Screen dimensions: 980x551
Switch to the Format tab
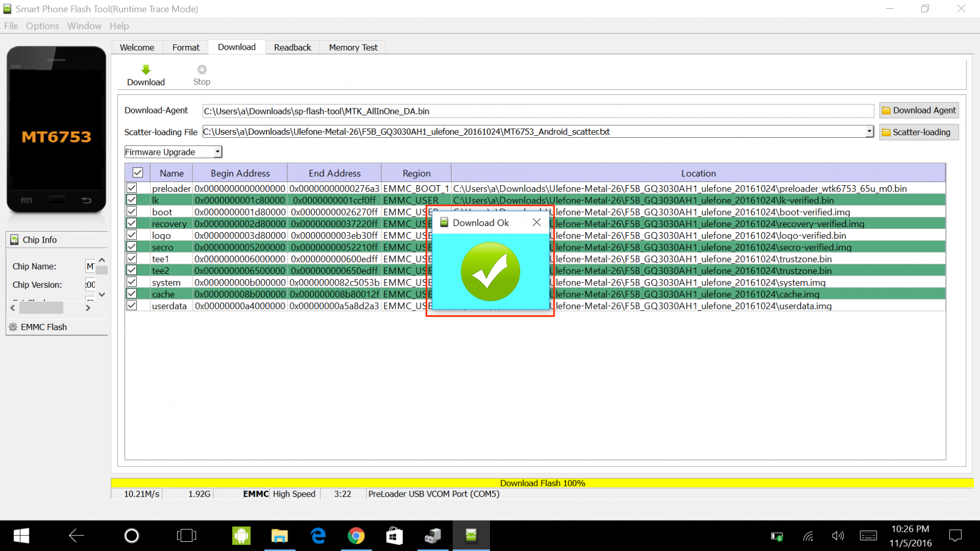[x=186, y=47]
